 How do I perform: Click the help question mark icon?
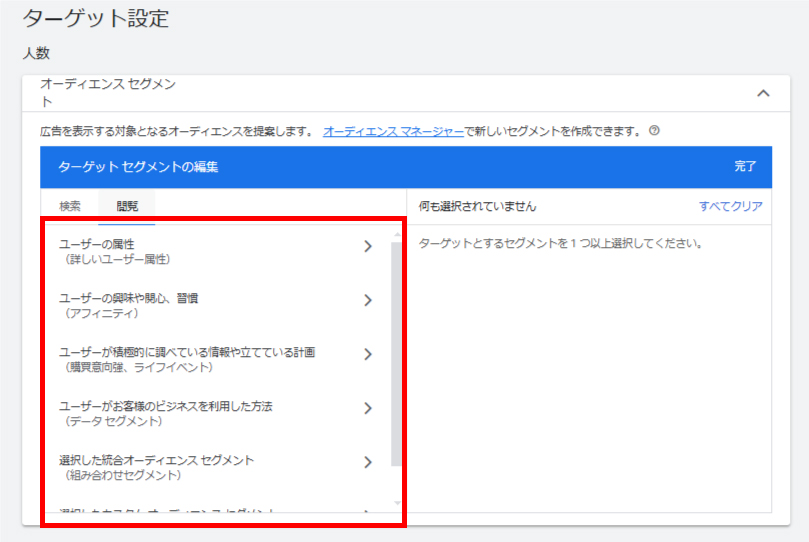coord(654,131)
